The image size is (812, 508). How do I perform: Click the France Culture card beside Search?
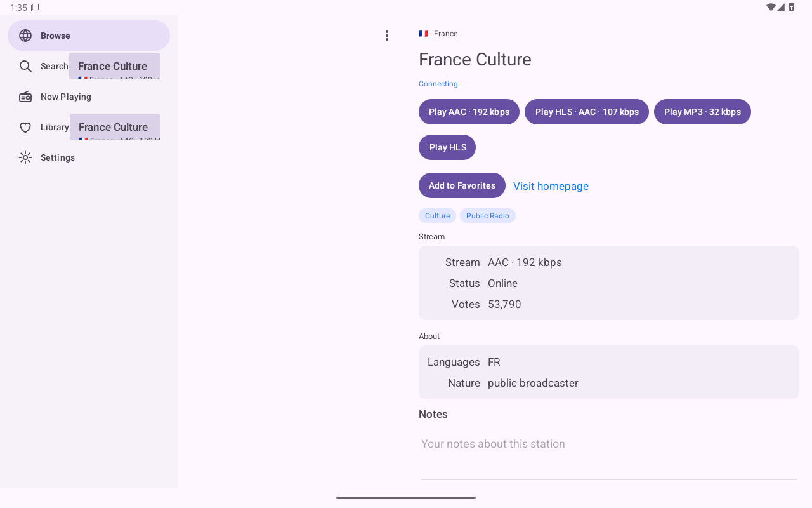click(114, 66)
